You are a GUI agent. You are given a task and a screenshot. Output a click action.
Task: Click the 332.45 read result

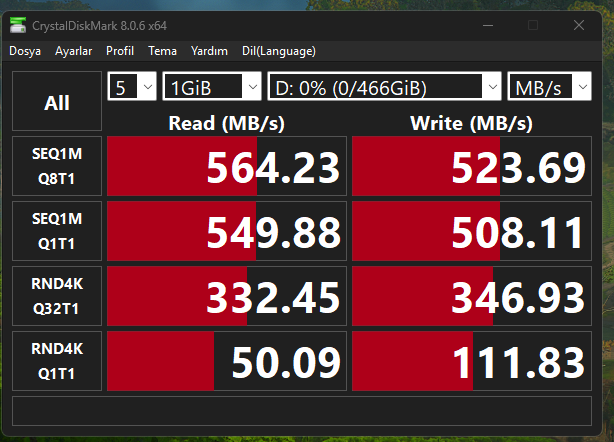click(227, 296)
